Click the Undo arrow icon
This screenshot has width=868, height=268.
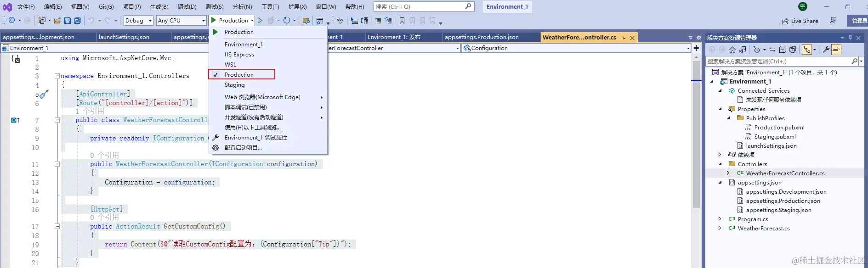tap(91, 21)
